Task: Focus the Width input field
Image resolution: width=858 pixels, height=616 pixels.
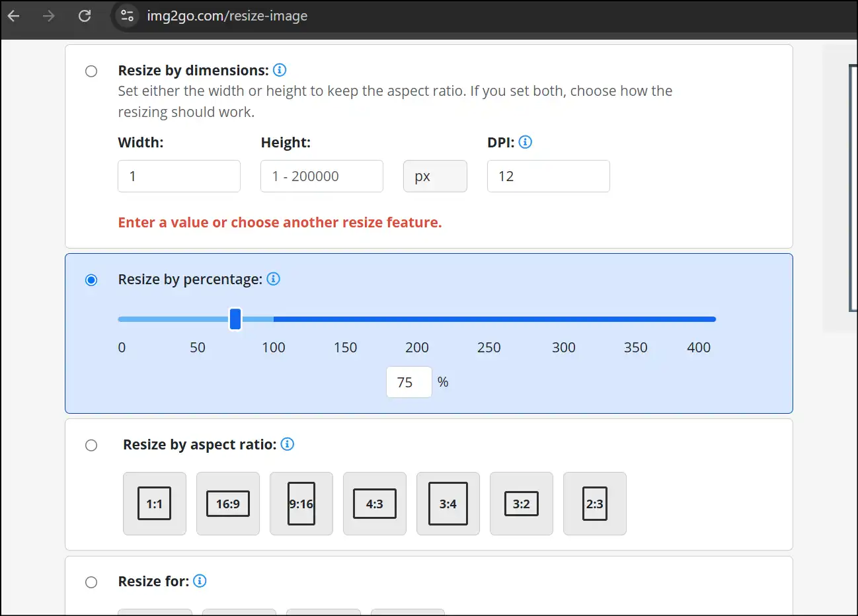Action: pos(179,176)
